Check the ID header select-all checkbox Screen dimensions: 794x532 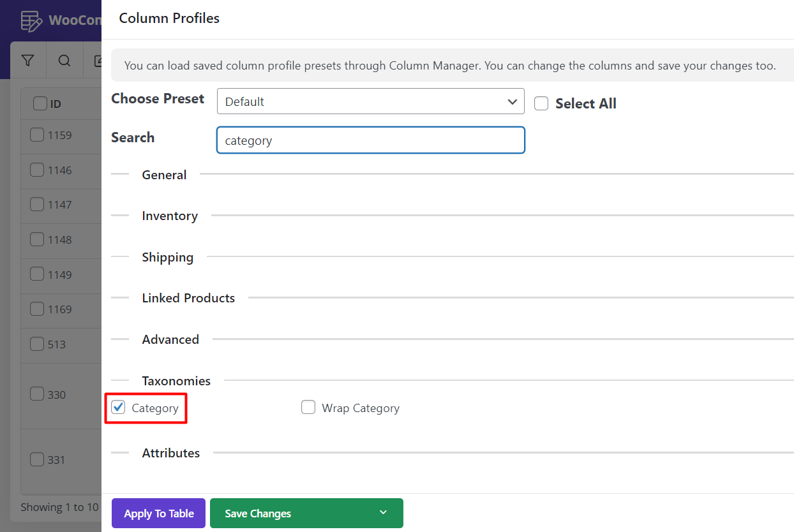click(x=40, y=103)
